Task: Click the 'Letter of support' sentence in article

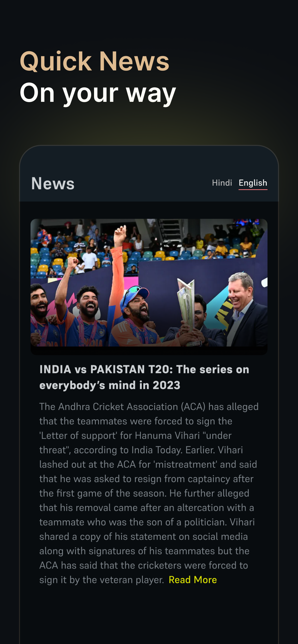Action: pos(135,436)
